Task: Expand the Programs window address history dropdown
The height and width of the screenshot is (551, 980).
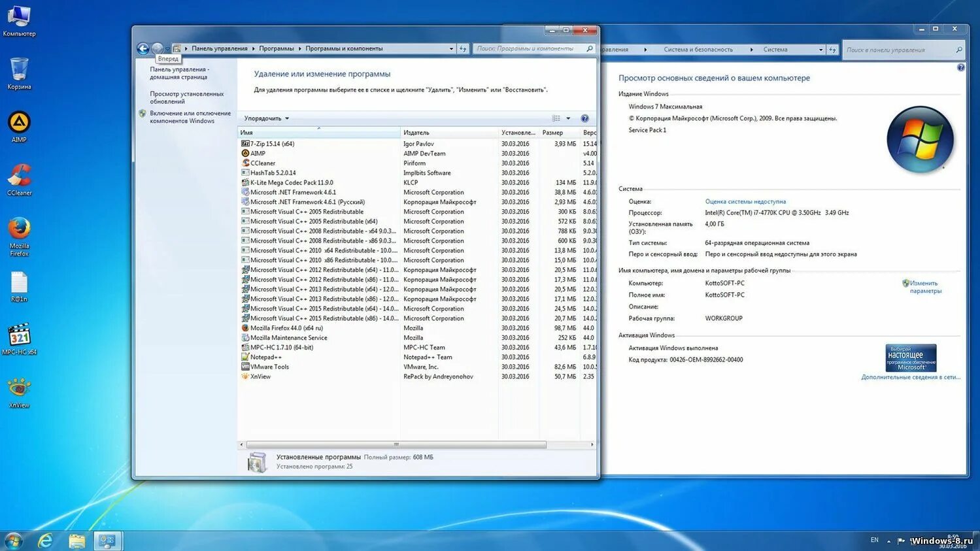Action: pos(451,48)
